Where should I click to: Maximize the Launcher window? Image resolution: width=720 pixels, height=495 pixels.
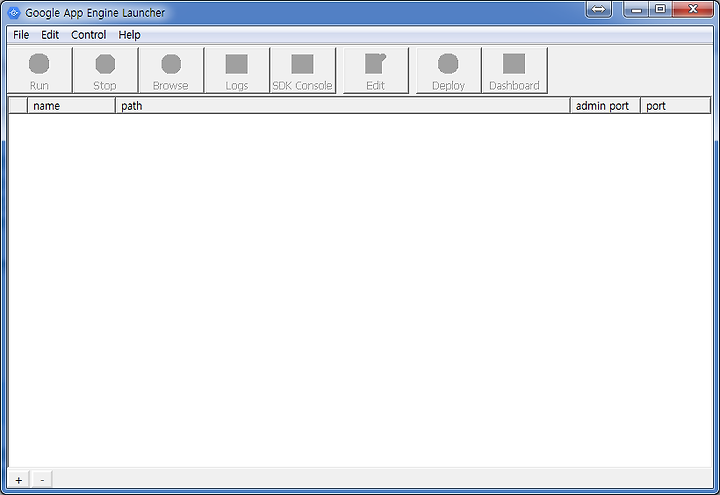(x=660, y=9)
